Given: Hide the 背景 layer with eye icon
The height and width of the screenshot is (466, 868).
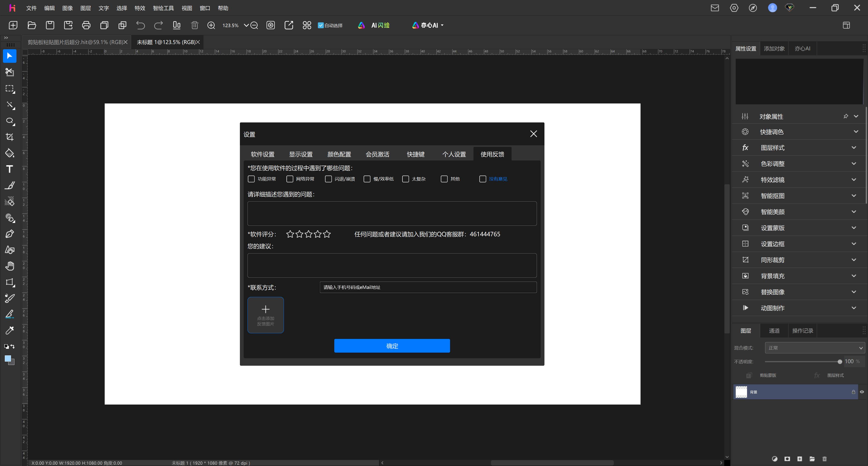Looking at the screenshot, I should [862, 392].
